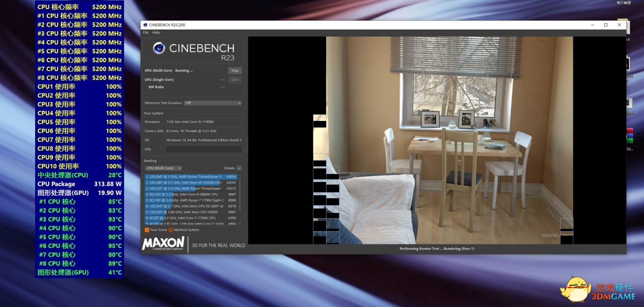Open the Minimum Test Duration dropdown
The height and width of the screenshot is (307, 644).
pos(213,103)
